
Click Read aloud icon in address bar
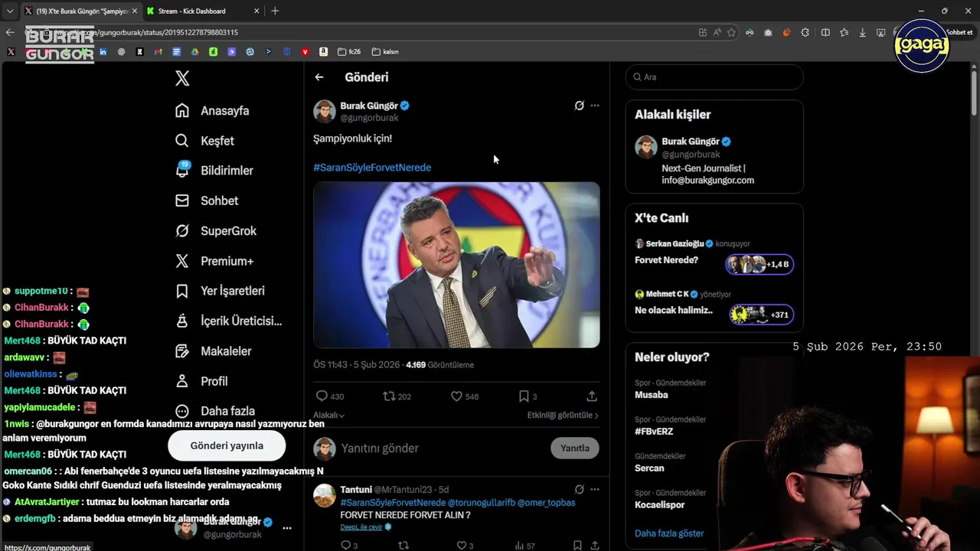click(x=717, y=32)
